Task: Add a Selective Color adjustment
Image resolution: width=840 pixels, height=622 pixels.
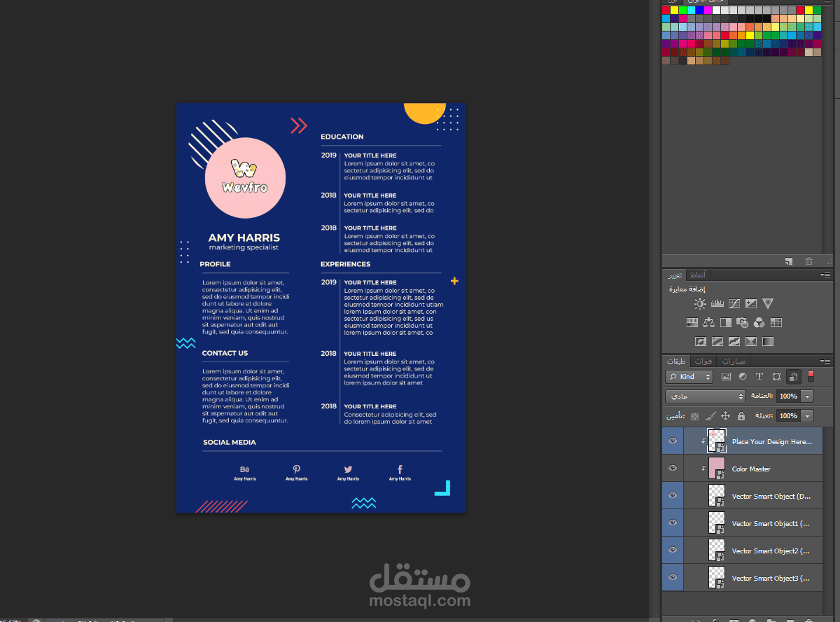Action: point(751,341)
